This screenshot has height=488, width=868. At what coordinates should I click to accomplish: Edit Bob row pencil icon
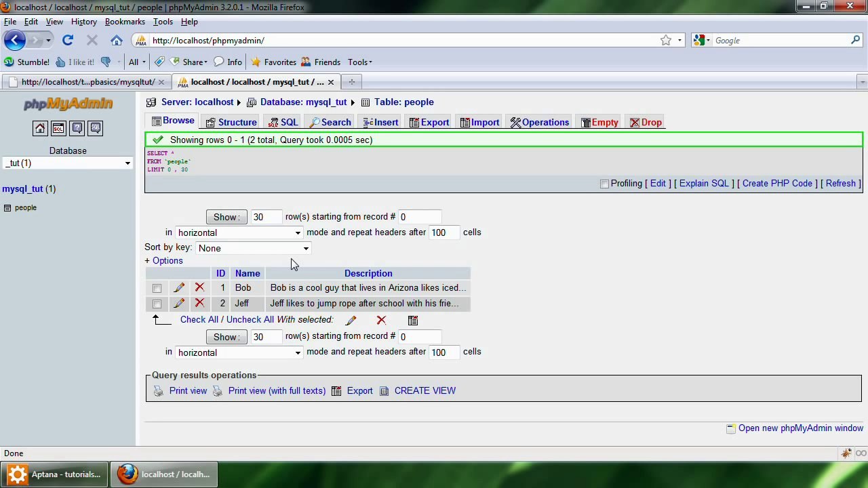click(x=179, y=288)
